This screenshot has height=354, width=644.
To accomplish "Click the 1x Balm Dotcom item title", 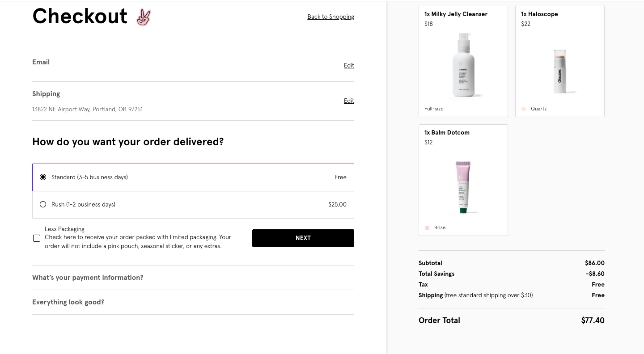I will point(447,133).
